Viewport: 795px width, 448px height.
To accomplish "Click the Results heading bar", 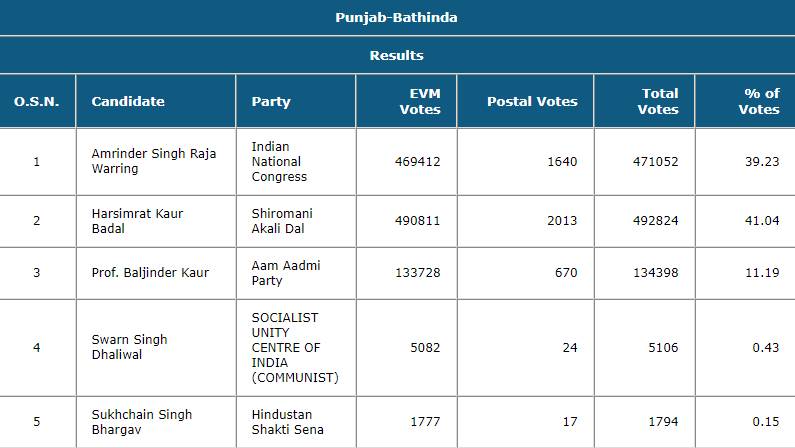I will 397,55.
